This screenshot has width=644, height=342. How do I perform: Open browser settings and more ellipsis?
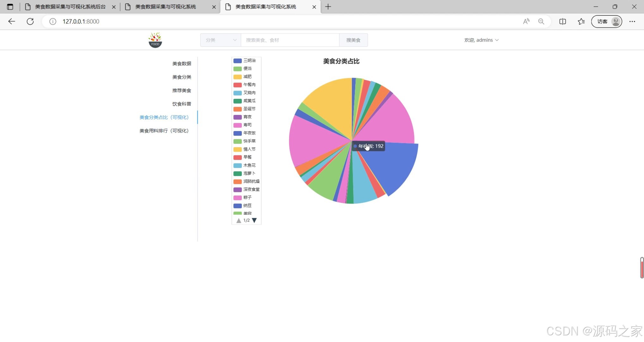632,22
